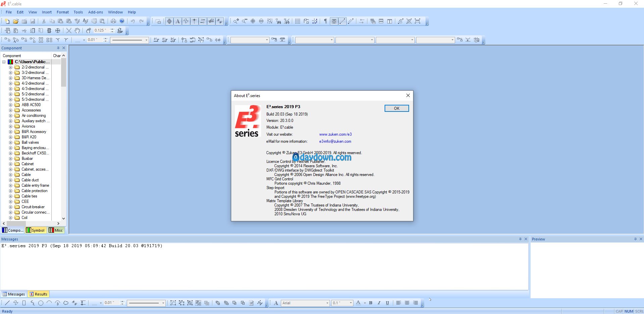Open the line style dropdown in third toolbar
Image resolution: width=644 pixels, height=314 pixels.
(x=146, y=40)
